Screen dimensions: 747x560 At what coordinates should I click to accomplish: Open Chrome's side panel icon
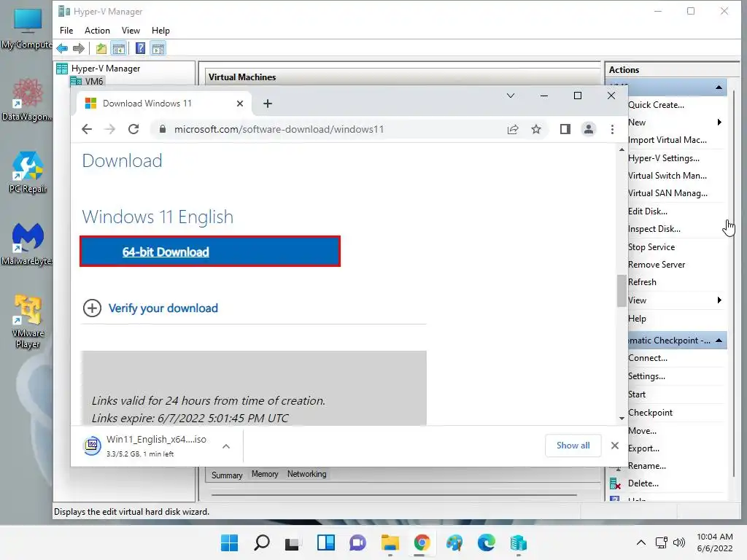(x=565, y=129)
